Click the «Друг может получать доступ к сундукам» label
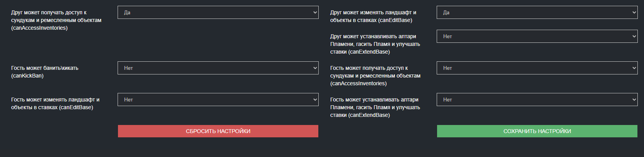The image size is (644, 157). tap(56, 20)
